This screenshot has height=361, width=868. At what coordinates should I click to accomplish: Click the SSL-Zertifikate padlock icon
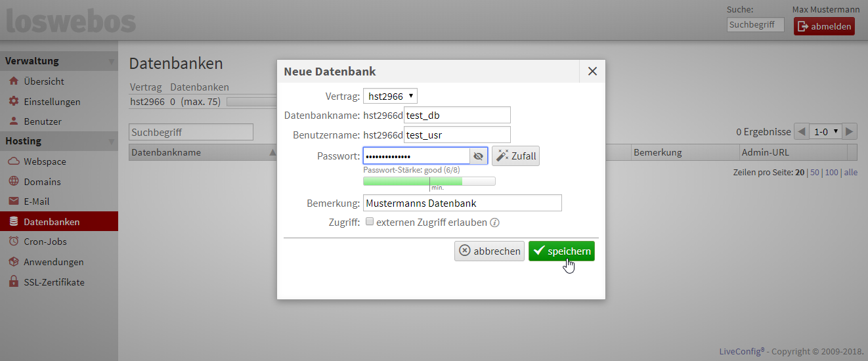pos(13,282)
